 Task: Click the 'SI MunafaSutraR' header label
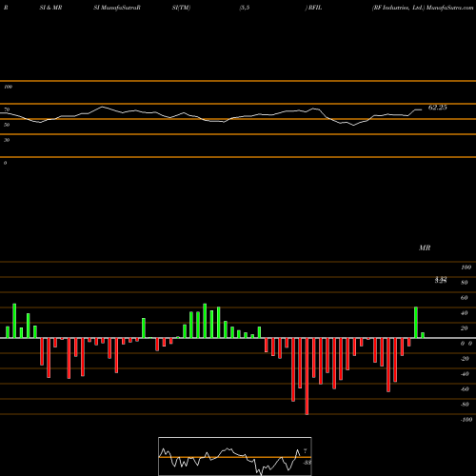[x=117, y=8]
